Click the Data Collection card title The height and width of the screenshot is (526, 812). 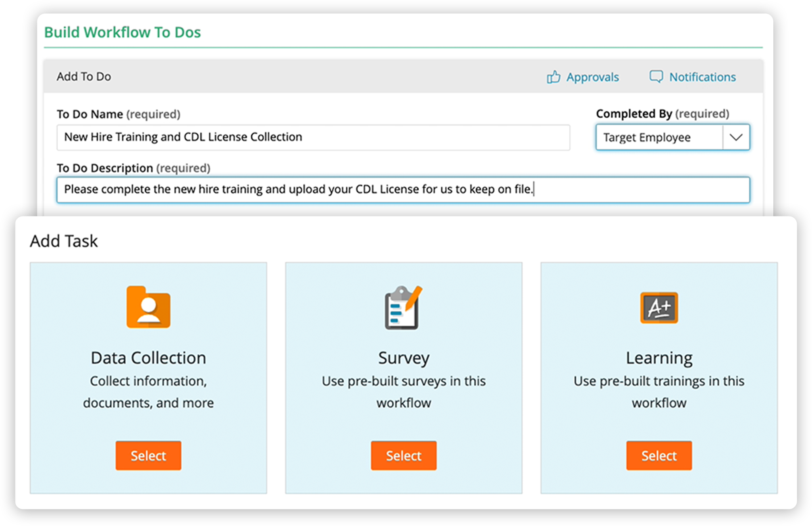click(148, 358)
